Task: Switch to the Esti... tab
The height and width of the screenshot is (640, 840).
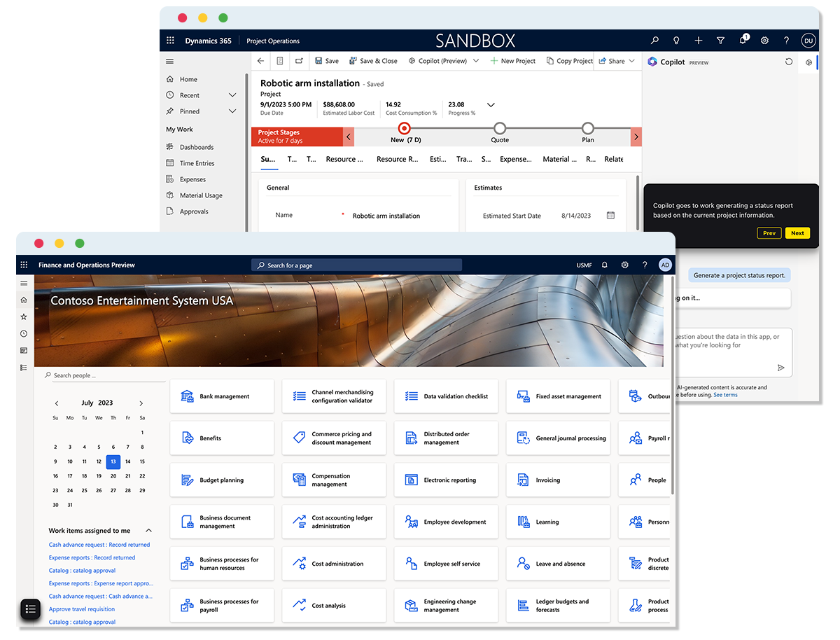Action: (x=438, y=160)
